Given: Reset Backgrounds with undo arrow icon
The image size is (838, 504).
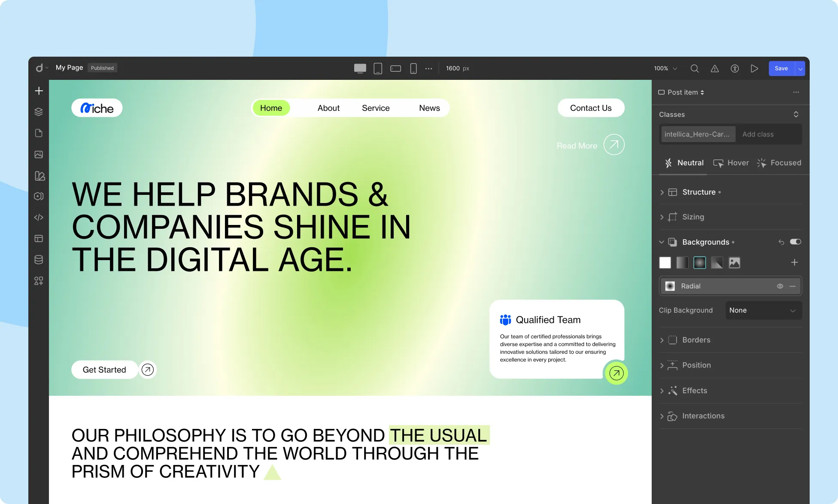Looking at the screenshot, I should click(x=781, y=242).
